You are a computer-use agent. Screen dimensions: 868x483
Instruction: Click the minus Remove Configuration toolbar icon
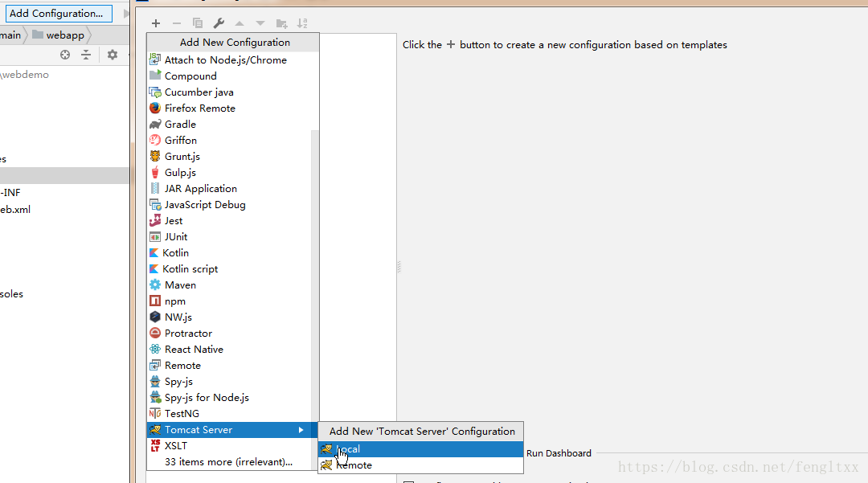click(177, 23)
